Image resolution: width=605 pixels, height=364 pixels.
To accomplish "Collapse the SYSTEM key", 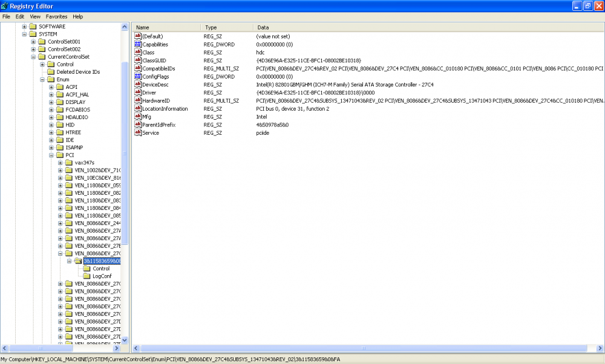I will [24, 34].
